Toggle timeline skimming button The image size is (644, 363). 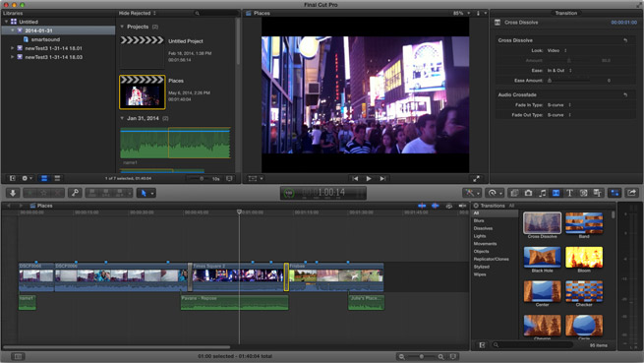coord(422,206)
